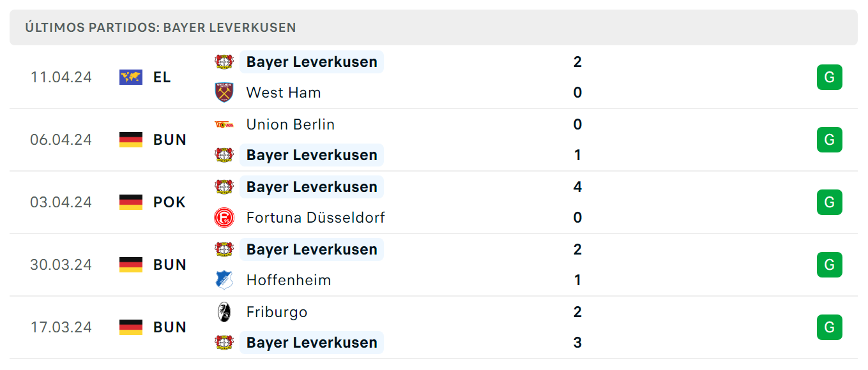Click the Union Berlin club logo

coord(224,124)
